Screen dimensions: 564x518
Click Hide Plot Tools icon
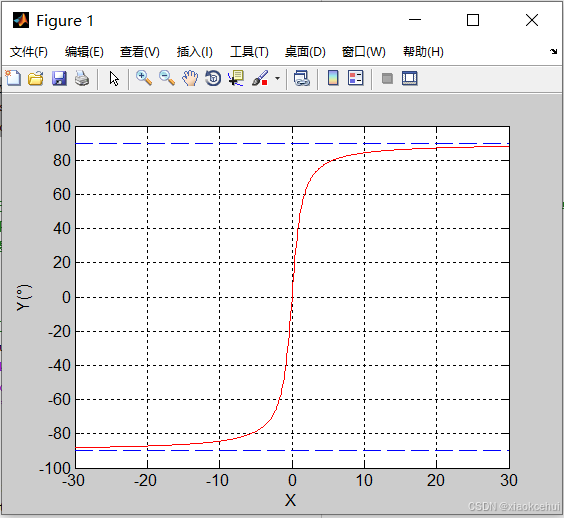[x=387, y=78]
